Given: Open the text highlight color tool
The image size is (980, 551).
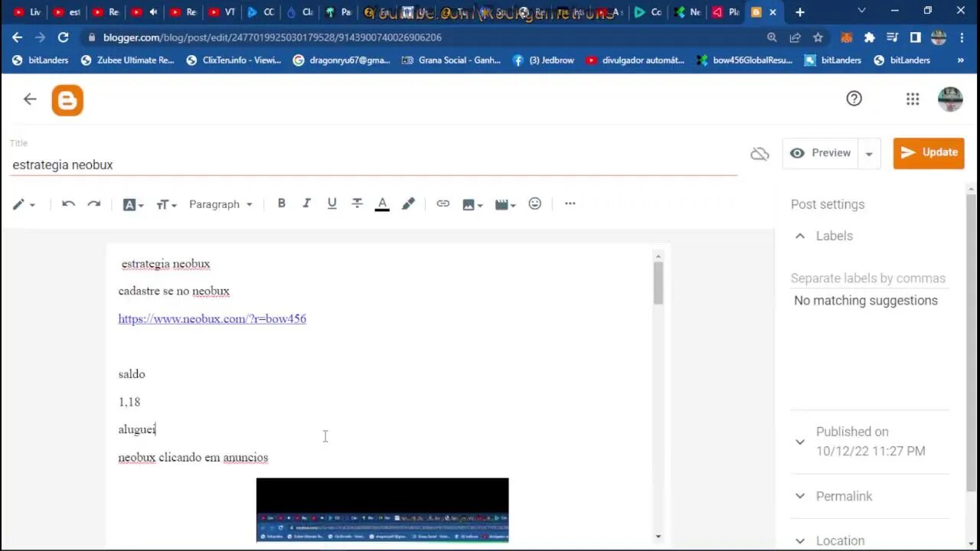Looking at the screenshot, I should pos(408,204).
